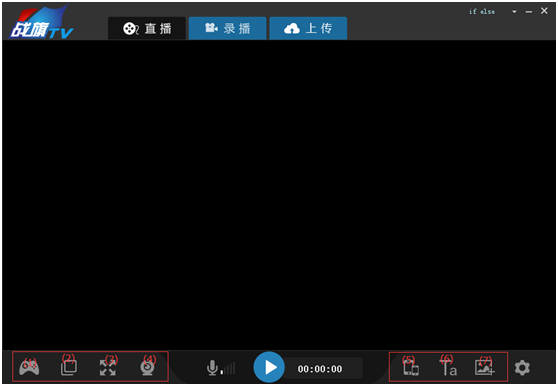Close the 战旗TV window
This screenshot has height=386, width=558.
tap(544, 11)
